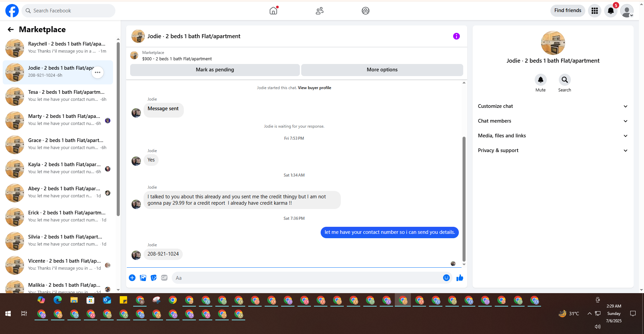Open the GIF picker
Image resolution: width=644 pixels, height=334 pixels.
[x=164, y=278]
